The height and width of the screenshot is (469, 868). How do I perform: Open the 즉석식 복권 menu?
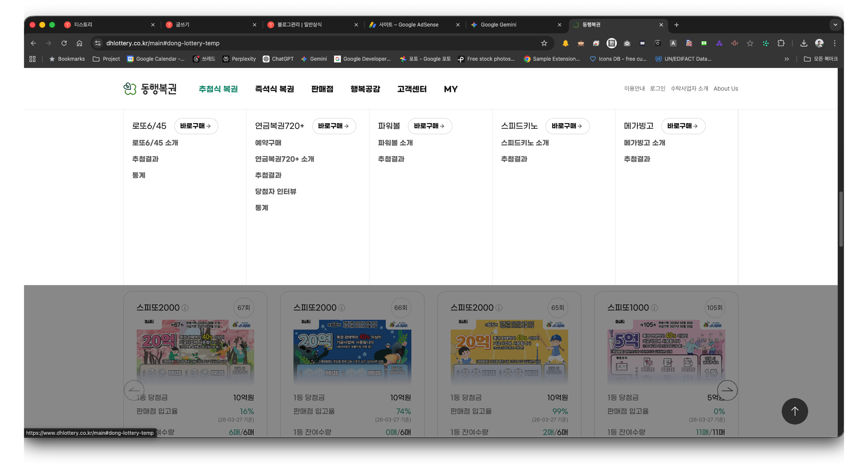click(x=275, y=89)
